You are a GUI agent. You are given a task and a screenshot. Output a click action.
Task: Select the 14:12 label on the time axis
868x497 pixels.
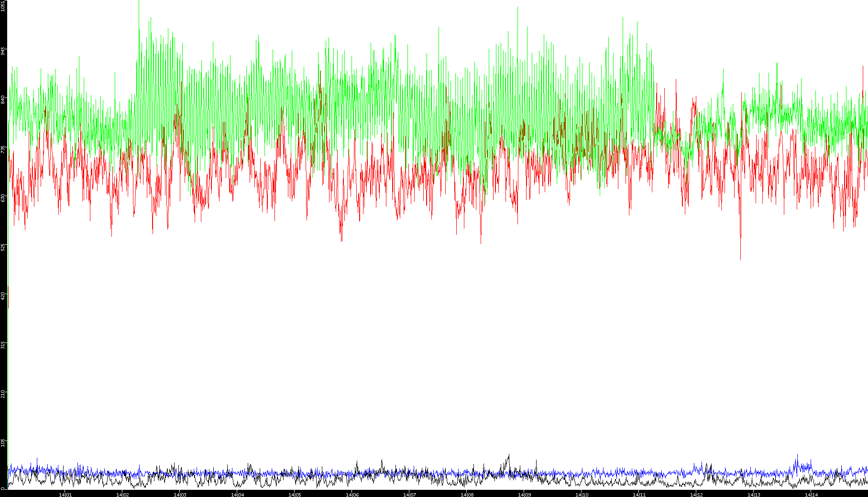(696, 495)
